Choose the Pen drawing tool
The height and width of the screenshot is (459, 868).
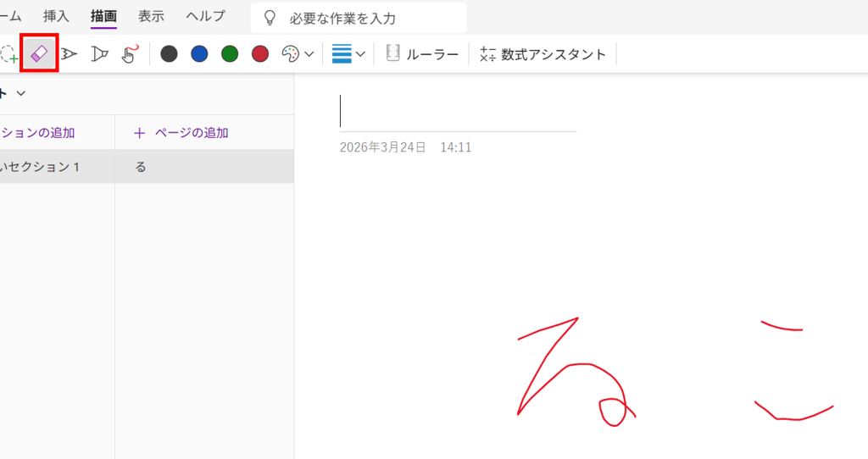coord(70,54)
